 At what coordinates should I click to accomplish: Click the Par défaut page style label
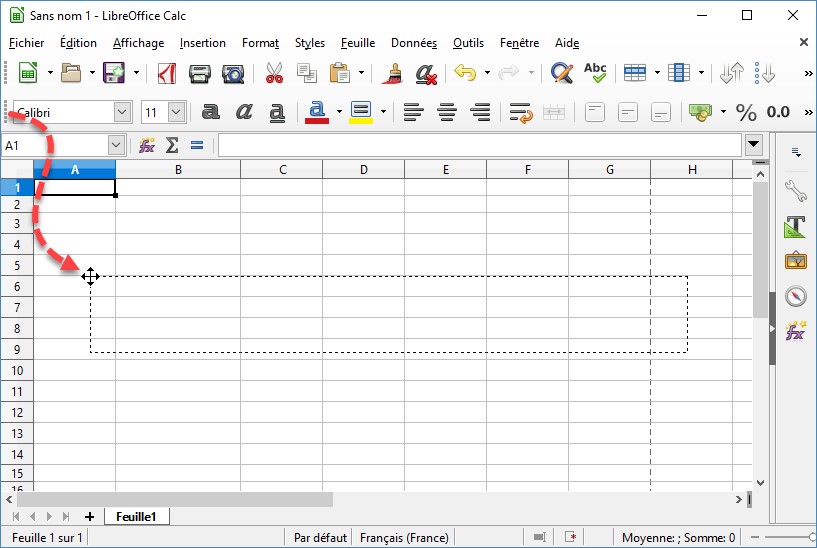(318, 537)
